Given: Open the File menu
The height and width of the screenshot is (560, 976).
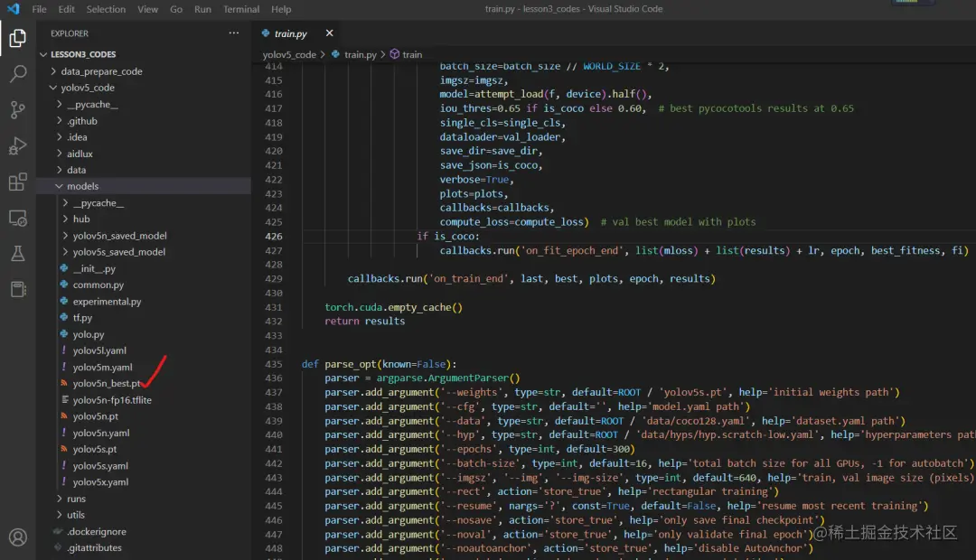Looking at the screenshot, I should tap(39, 9).
